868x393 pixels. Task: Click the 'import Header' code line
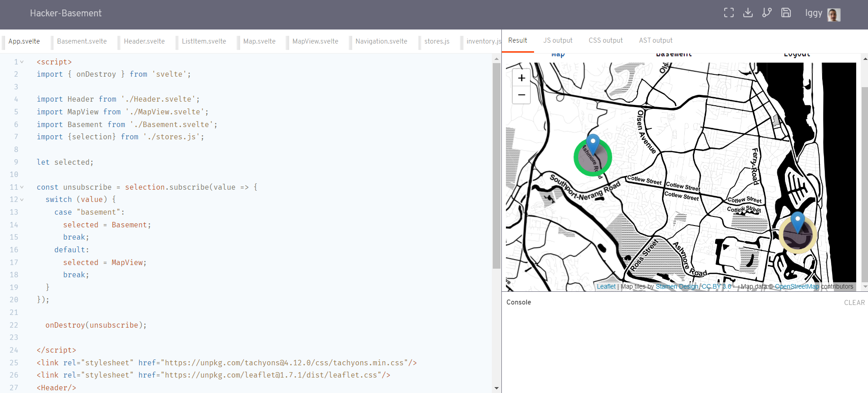pyautogui.click(x=118, y=99)
